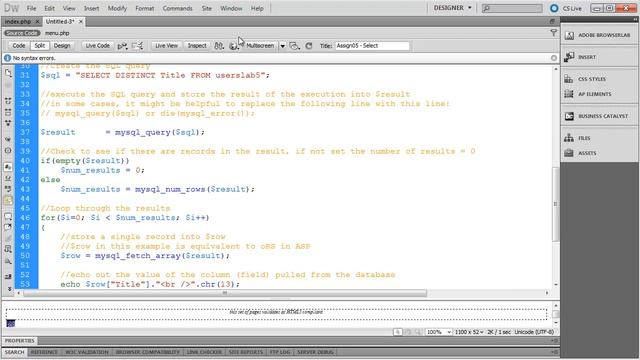Click the Apply Comment icon

pyautogui.click(x=8, y=216)
